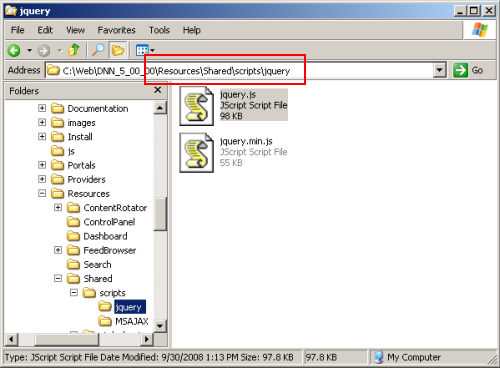Open the Views dropdown arrow

[x=152, y=51]
